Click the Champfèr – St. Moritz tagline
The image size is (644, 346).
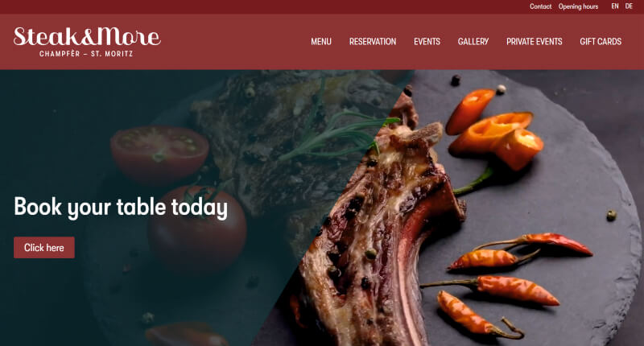pos(86,54)
